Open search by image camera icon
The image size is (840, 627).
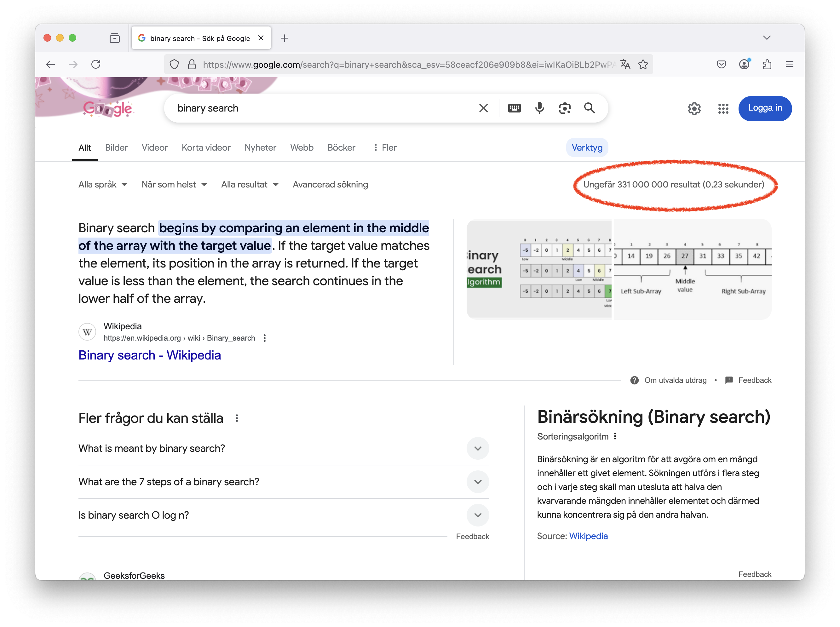(x=564, y=108)
